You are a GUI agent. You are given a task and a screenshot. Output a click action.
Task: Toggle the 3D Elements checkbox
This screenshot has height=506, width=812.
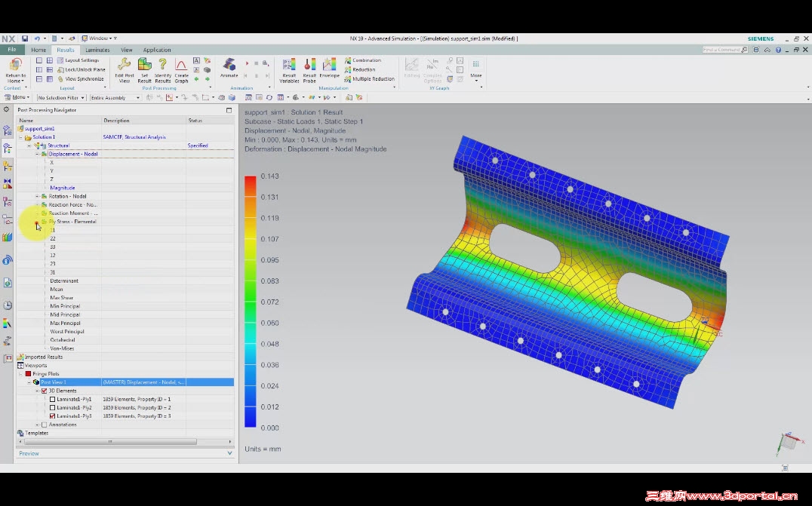click(x=44, y=391)
